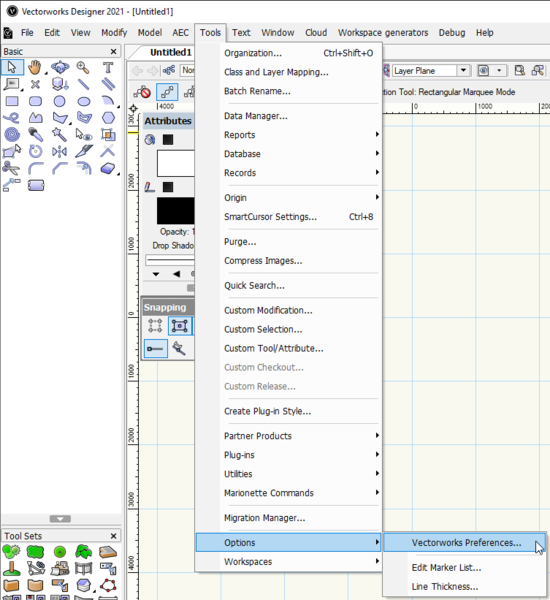Click the Basic palette expand arrow bar
550x600 pixels.
point(60,519)
